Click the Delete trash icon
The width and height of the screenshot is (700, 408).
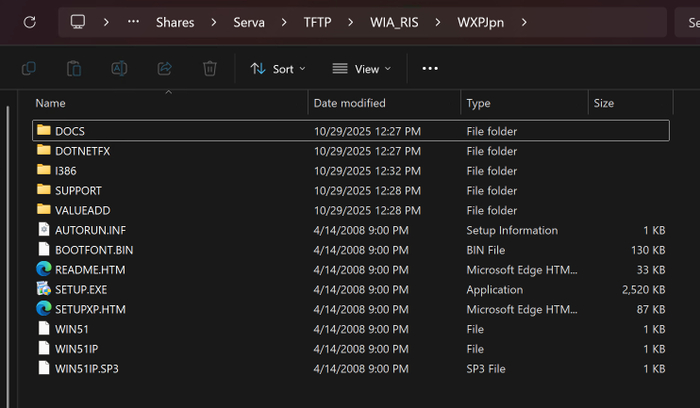coord(209,68)
